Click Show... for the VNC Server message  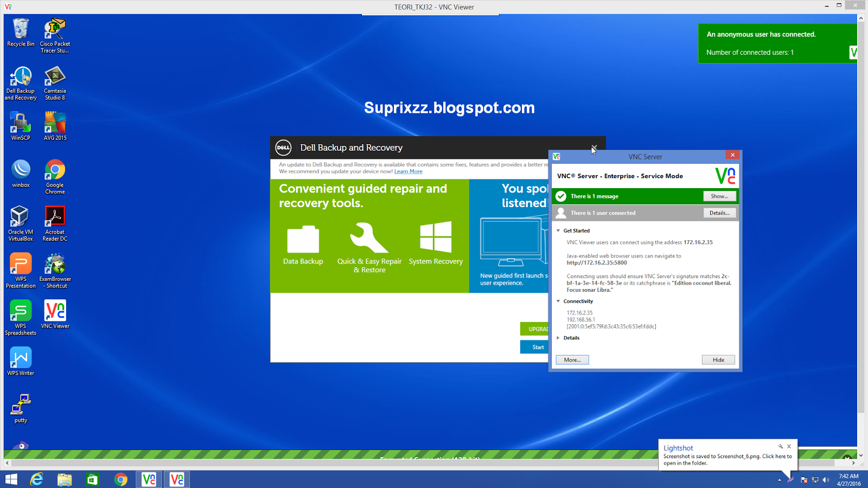click(x=719, y=196)
